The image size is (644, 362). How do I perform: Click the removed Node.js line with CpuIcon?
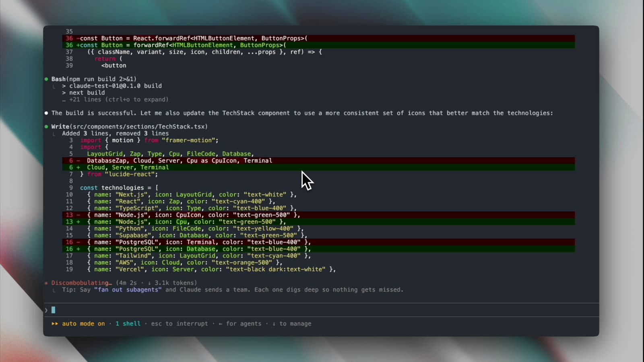pos(318,215)
